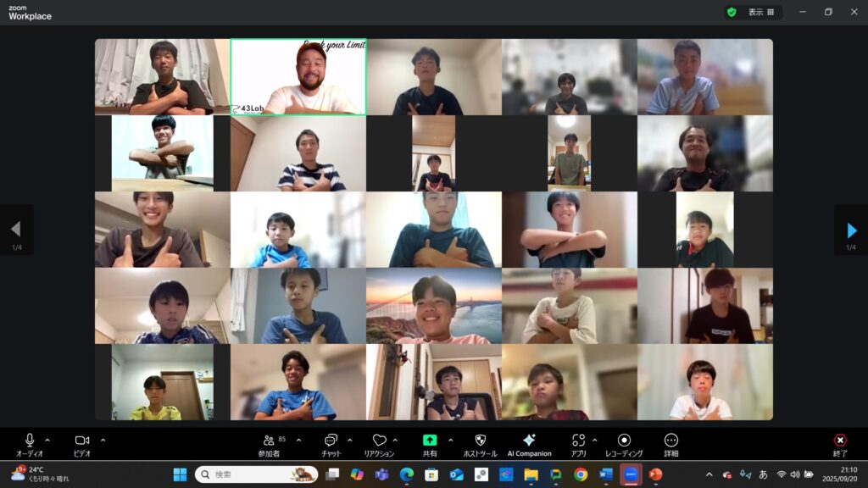
Task: Open ホストツール shield icon
Action: point(480,444)
